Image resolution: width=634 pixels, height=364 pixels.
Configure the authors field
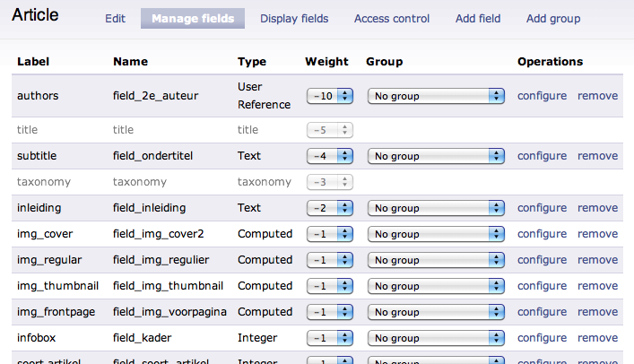point(542,96)
